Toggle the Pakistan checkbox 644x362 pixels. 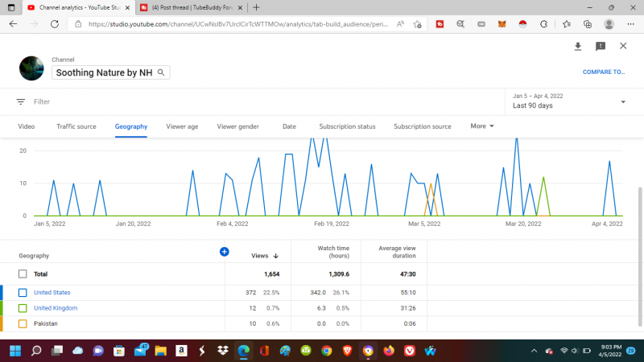[x=23, y=323]
